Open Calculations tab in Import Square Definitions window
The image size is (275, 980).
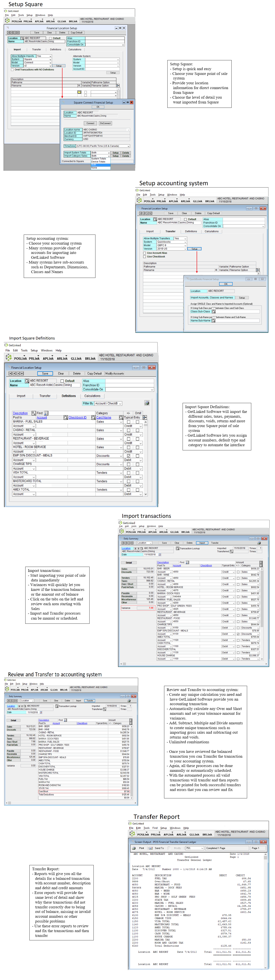click(92, 396)
